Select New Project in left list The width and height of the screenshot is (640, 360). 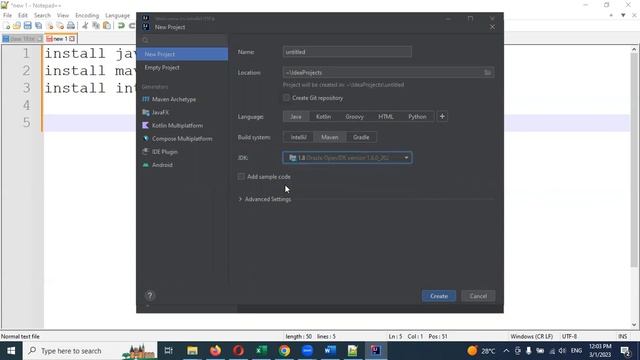point(182,54)
